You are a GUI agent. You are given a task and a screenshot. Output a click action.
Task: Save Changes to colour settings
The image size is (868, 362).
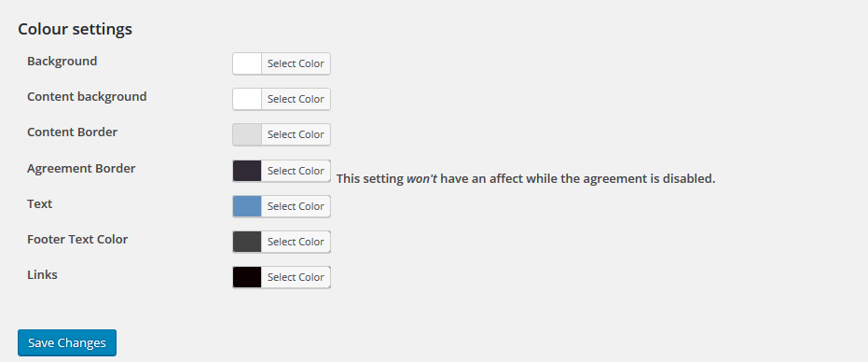[x=67, y=342]
